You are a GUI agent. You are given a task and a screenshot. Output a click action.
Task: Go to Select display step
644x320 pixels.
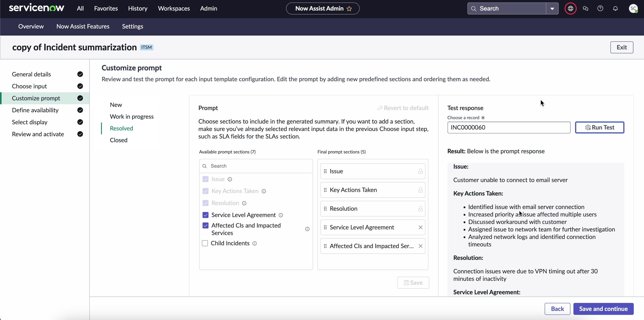(45, 122)
